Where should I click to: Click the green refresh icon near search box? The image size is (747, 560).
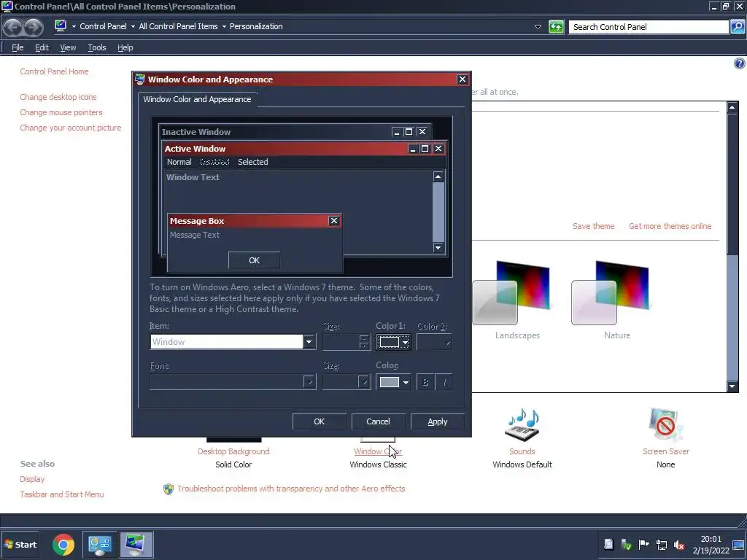point(555,27)
